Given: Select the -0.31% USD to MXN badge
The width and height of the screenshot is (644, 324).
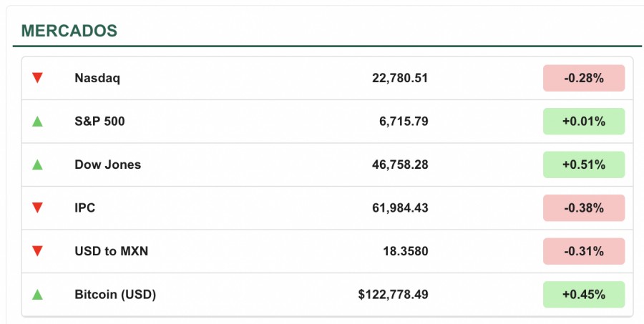Looking at the screenshot, I should click(x=583, y=251).
